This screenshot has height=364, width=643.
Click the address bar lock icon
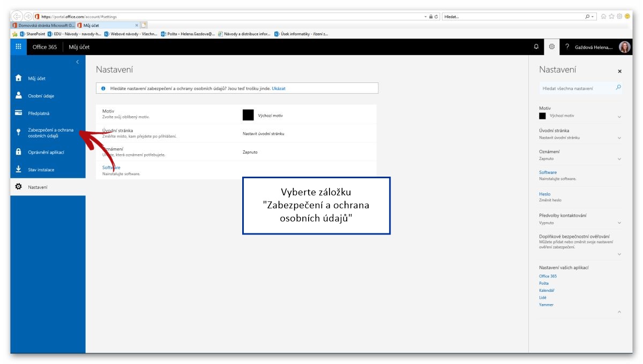(x=431, y=17)
